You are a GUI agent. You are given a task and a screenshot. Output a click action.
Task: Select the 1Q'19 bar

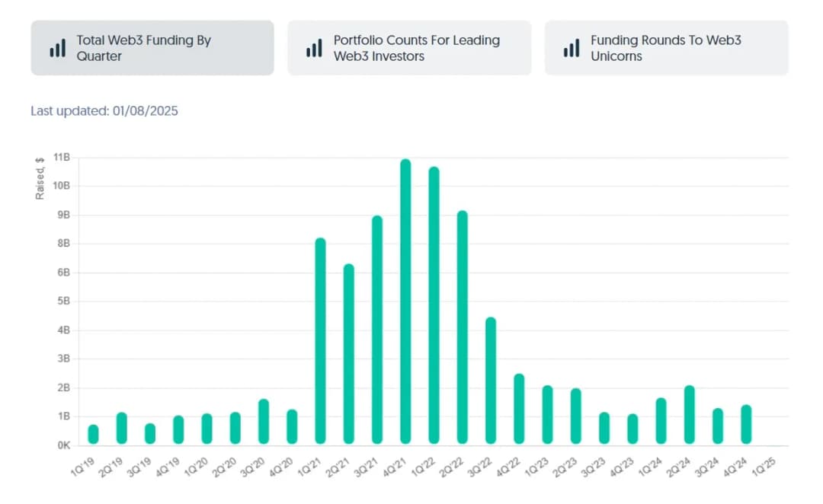pyautogui.click(x=93, y=434)
